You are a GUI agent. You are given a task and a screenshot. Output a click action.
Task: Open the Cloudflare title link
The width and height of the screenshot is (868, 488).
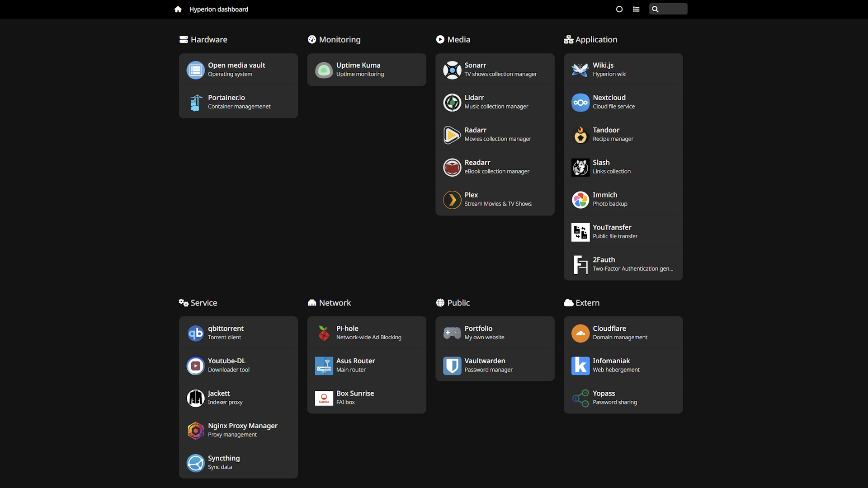609,328
